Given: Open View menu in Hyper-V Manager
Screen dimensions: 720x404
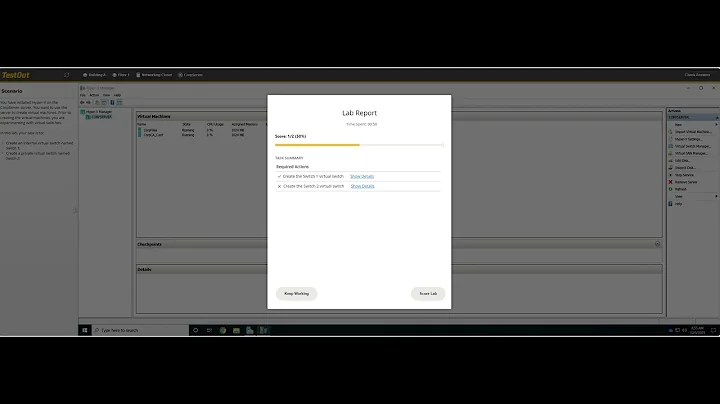Looking at the screenshot, I should [106, 95].
